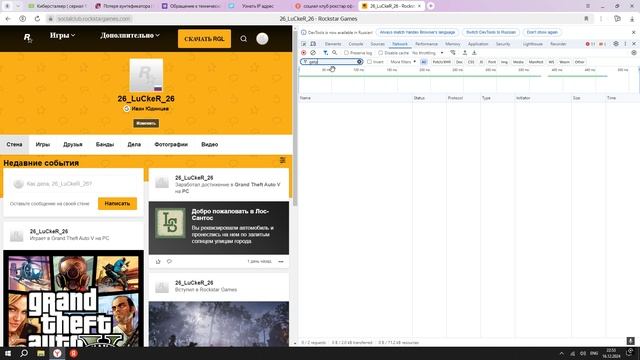Open the More filters dropdown
Screen dimensions: 640x360
tap(403, 62)
